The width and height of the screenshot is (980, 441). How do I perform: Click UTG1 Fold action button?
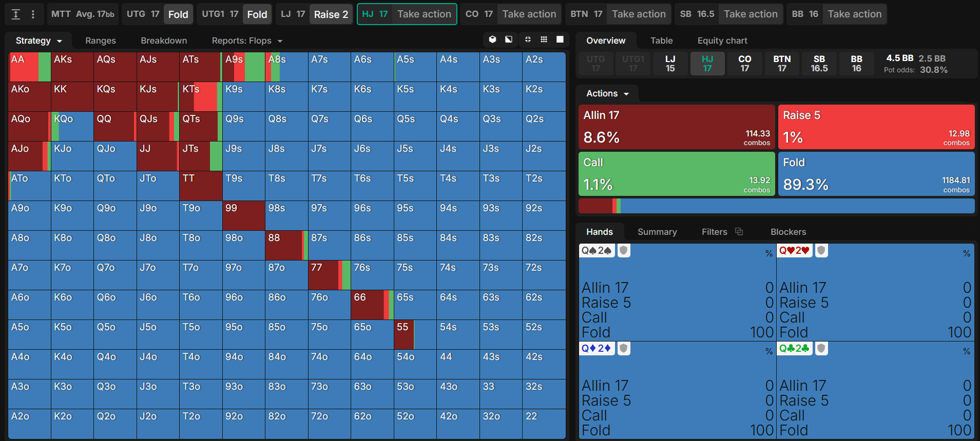[257, 14]
